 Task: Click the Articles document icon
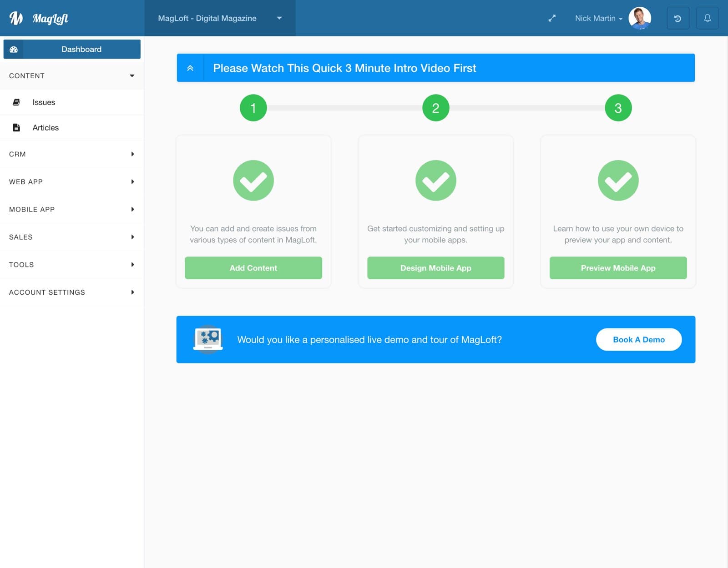16,128
